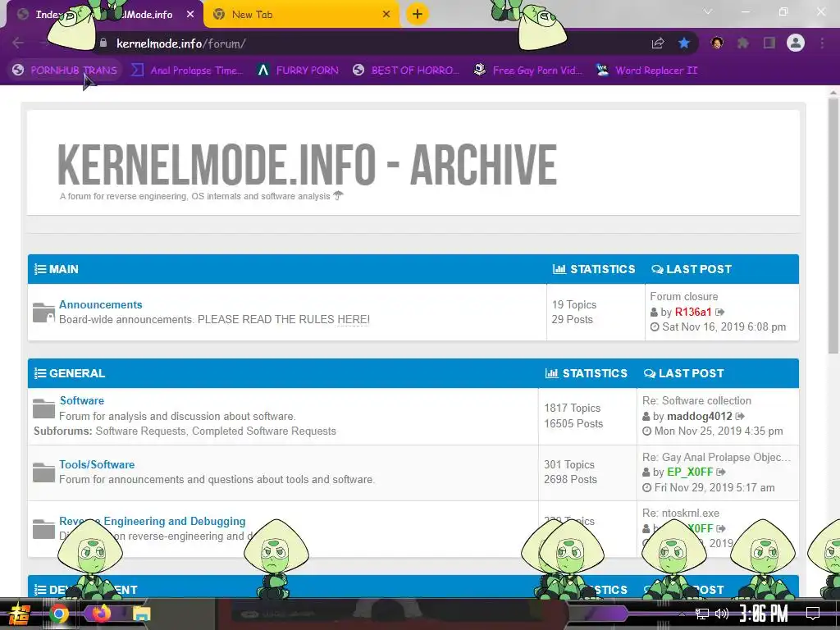Click the KERNELMODE.INFO - ARCHIVE site title
The image size is (840, 630).
pos(307,165)
